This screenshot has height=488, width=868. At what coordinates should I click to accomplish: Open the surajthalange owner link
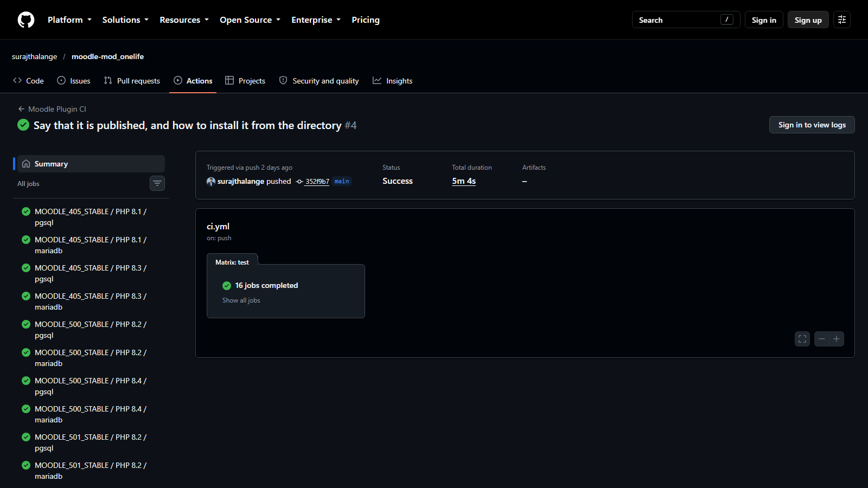point(35,56)
